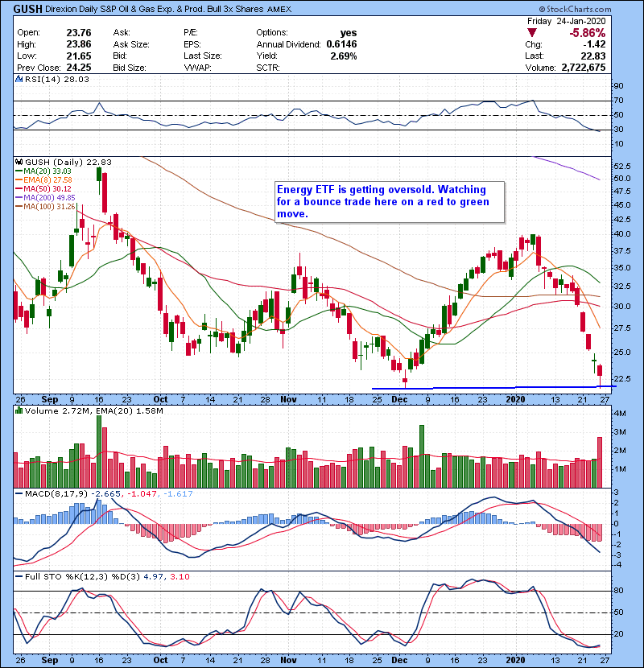Click the EPS label

click(192, 44)
